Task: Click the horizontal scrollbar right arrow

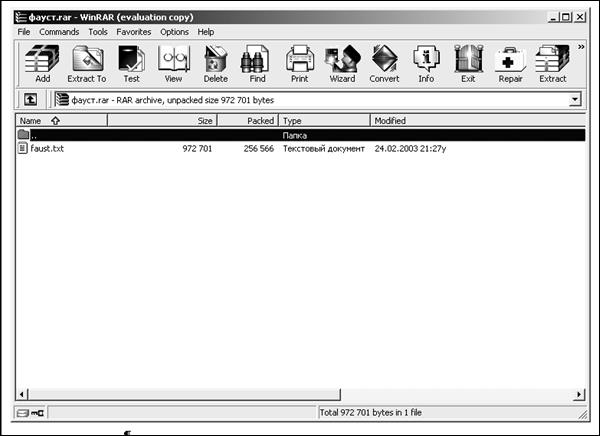Action: point(579,394)
